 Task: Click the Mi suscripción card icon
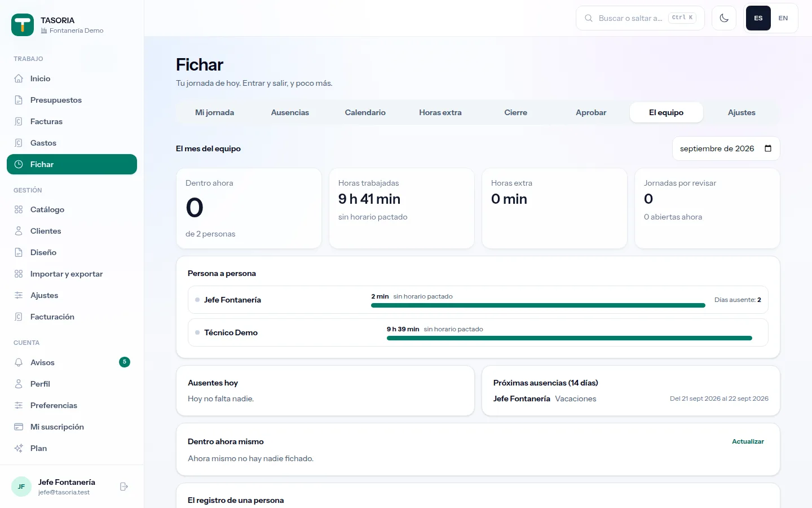click(x=19, y=427)
